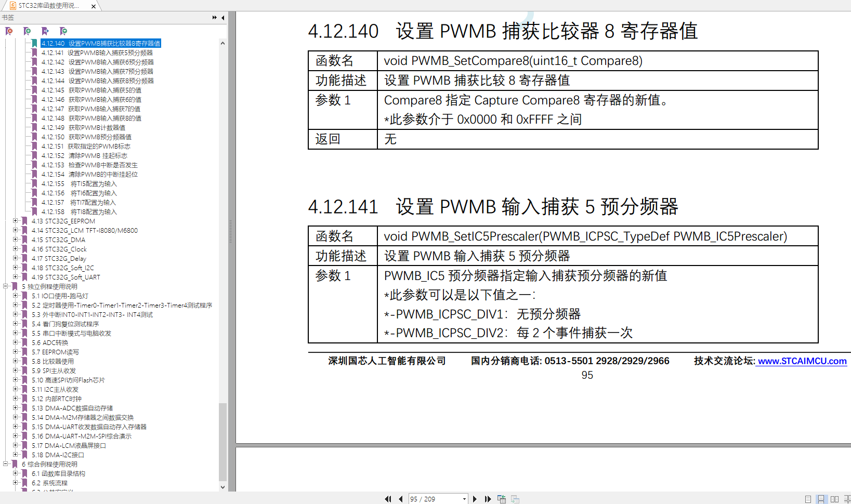Click the bookmark panel vertical scrollbar thumb
The width and height of the screenshot is (851, 504).
pos(222,442)
